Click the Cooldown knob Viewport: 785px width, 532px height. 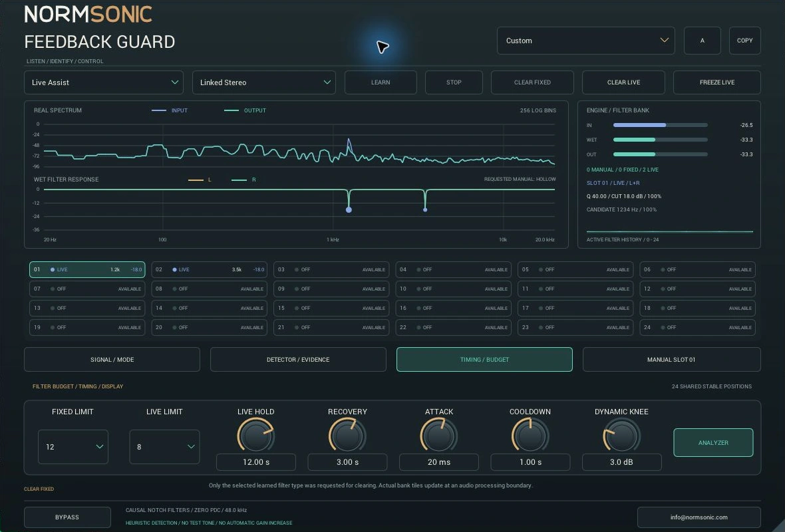(x=530, y=435)
